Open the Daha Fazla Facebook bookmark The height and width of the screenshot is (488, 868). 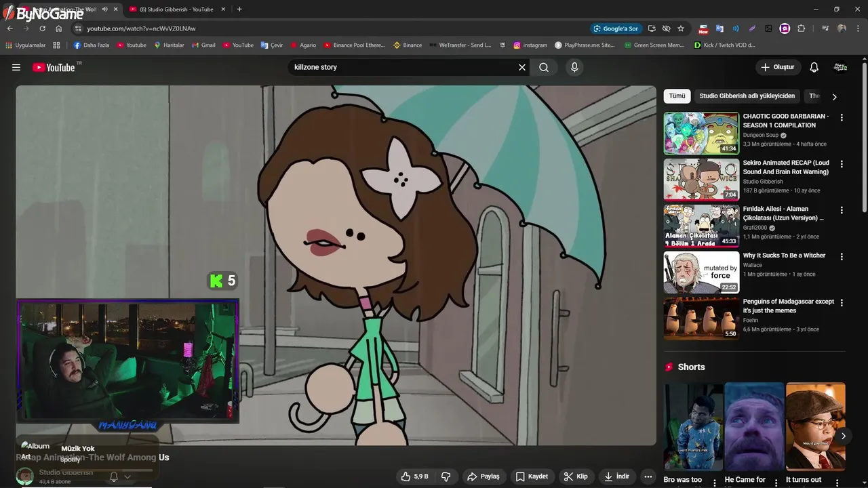[91, 45]
